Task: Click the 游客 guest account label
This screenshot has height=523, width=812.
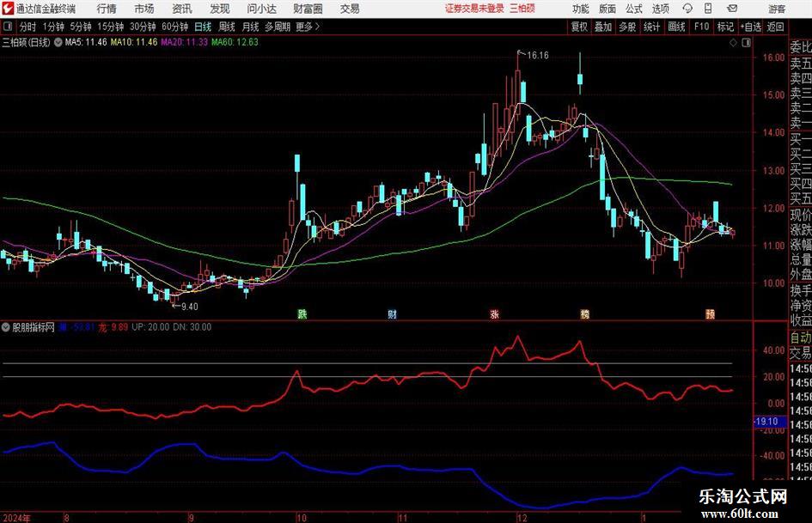Action: tap(777, 9)
